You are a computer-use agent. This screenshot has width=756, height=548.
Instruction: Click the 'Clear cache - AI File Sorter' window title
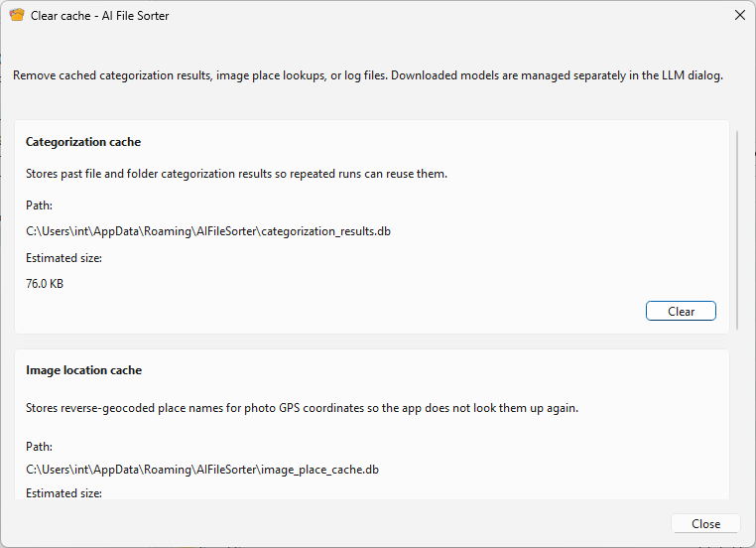100,16
